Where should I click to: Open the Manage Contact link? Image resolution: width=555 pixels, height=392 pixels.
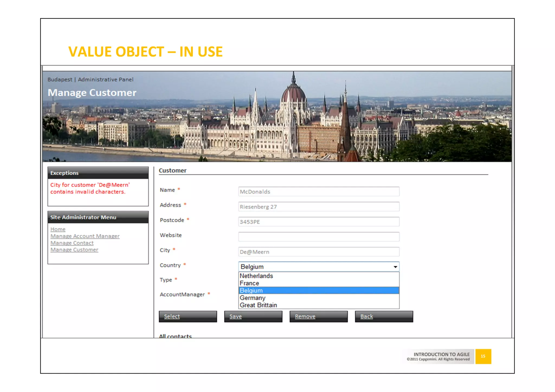(72, 243)
